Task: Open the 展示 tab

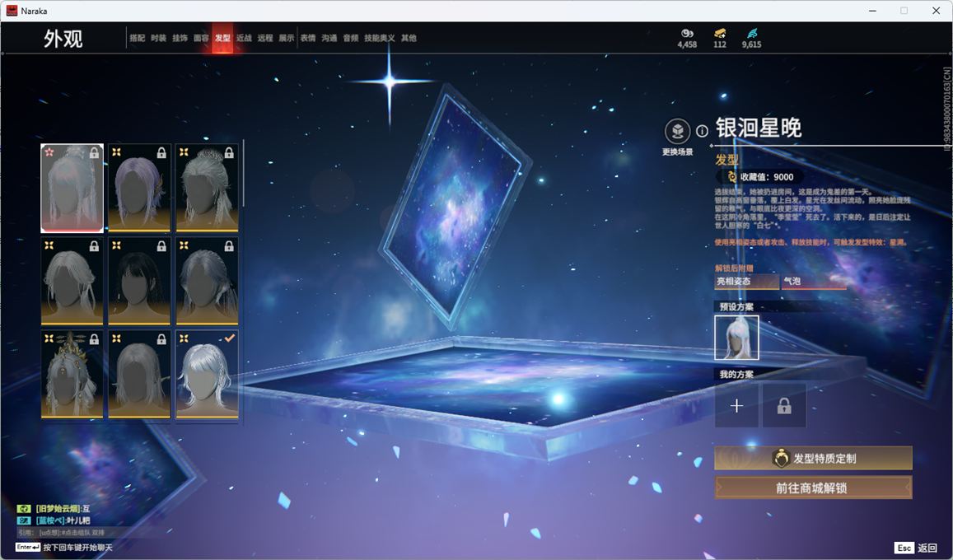Action: click(287, 38)
